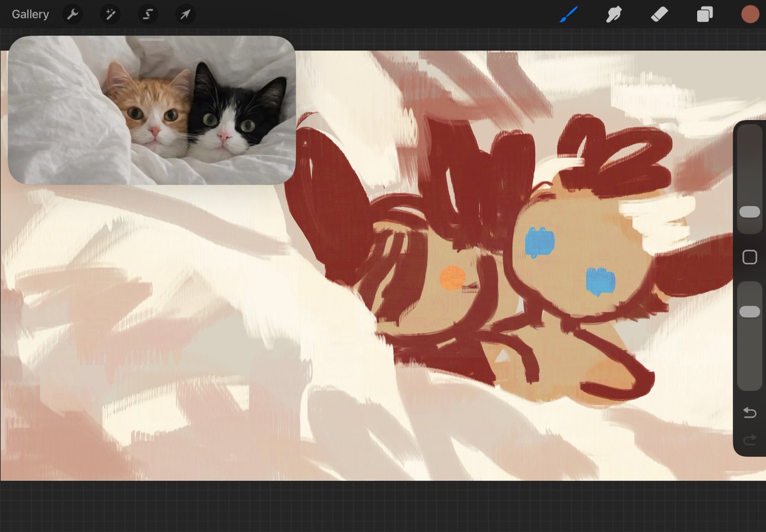Image resolution: width=766 pixels, height=532 pixels.
Task: Open the Gallery view
Action: (x=30, y=14)
